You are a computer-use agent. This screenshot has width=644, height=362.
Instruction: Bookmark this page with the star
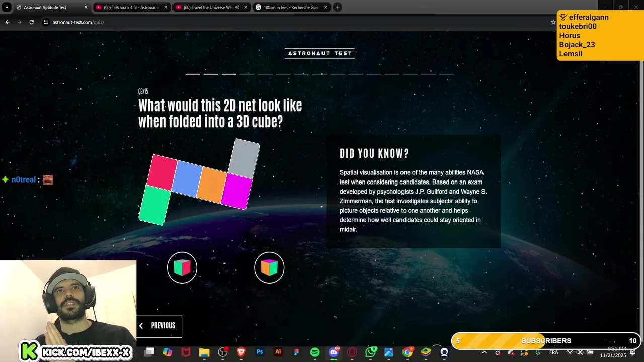click(553, 22)
